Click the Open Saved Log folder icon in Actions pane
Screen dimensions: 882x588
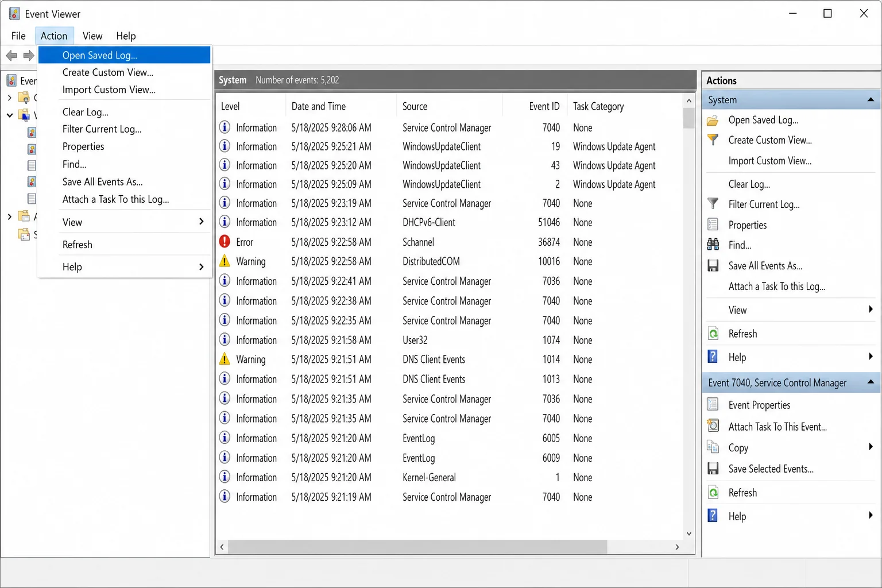(x=713, y=120)
